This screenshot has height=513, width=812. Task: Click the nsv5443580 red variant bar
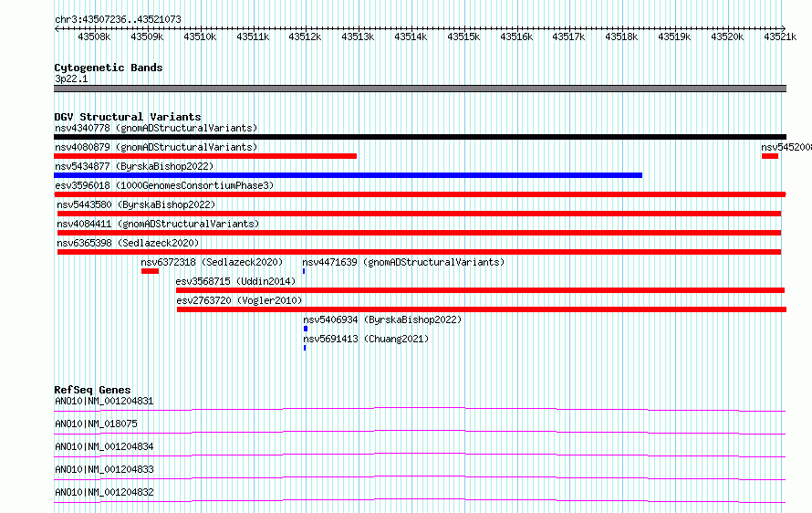pos(419,214)
